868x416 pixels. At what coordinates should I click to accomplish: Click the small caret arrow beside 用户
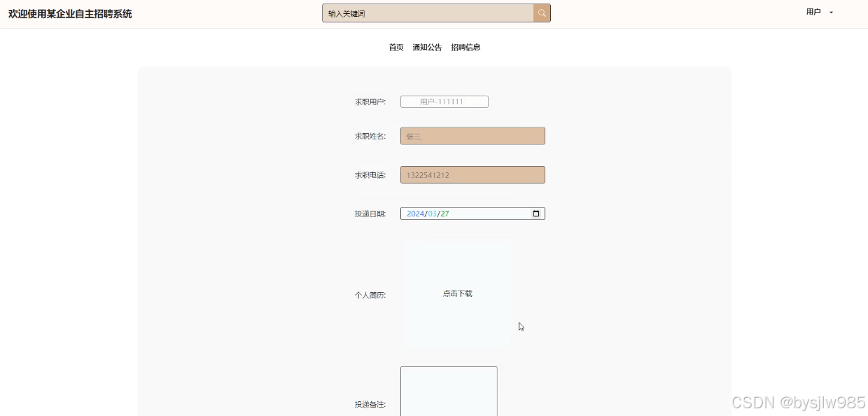coord(831,13)
